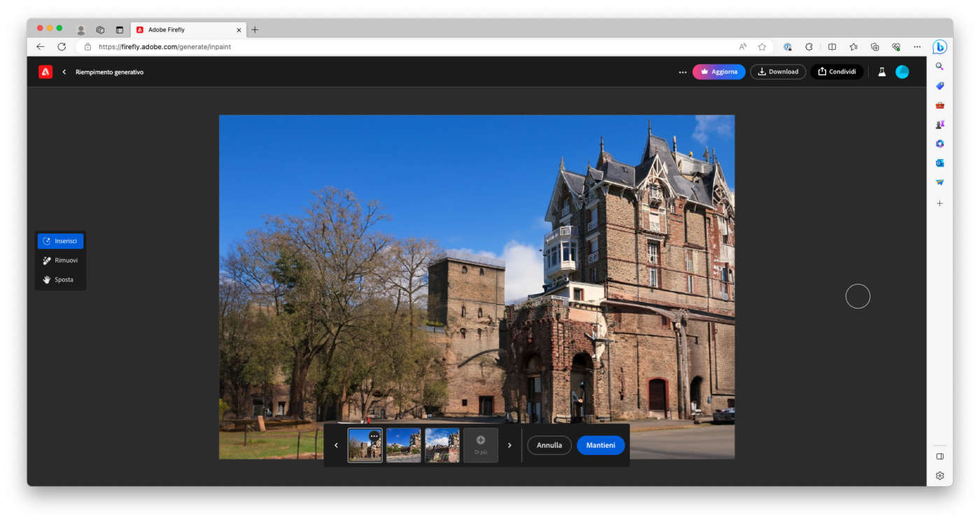Click the browser back arrow
The image size is (980, 522).
pos(41,47)
